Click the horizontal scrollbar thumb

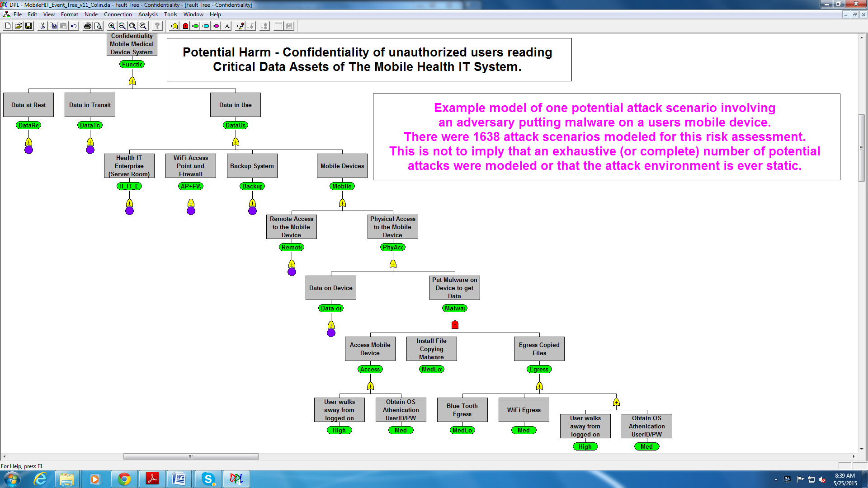click(191, 456)
